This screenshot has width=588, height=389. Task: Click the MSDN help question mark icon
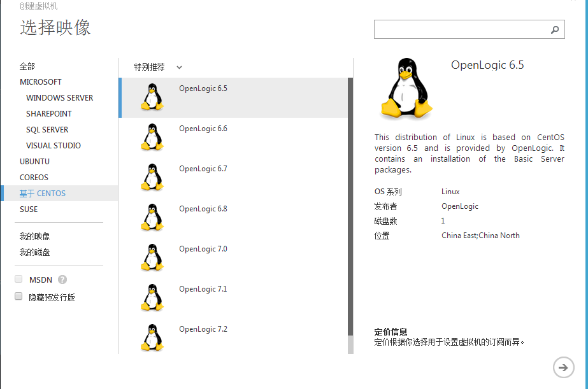[62, 279]
